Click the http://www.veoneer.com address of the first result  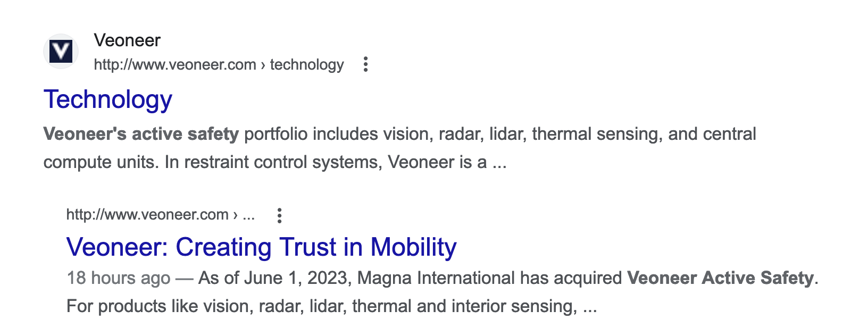175,65
